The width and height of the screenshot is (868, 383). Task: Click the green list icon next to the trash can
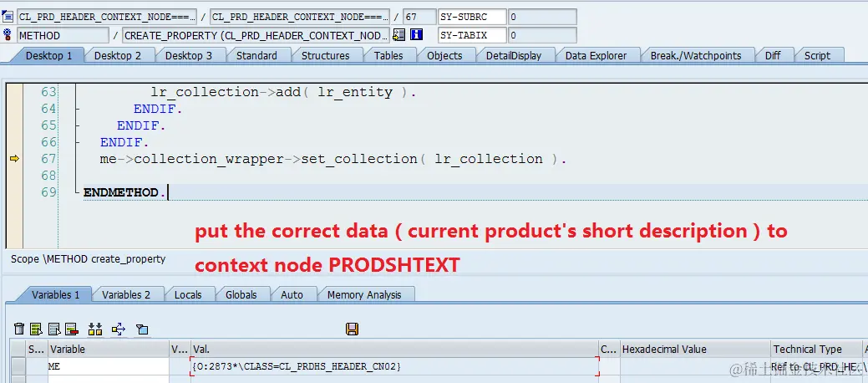[x=37, y=329]
